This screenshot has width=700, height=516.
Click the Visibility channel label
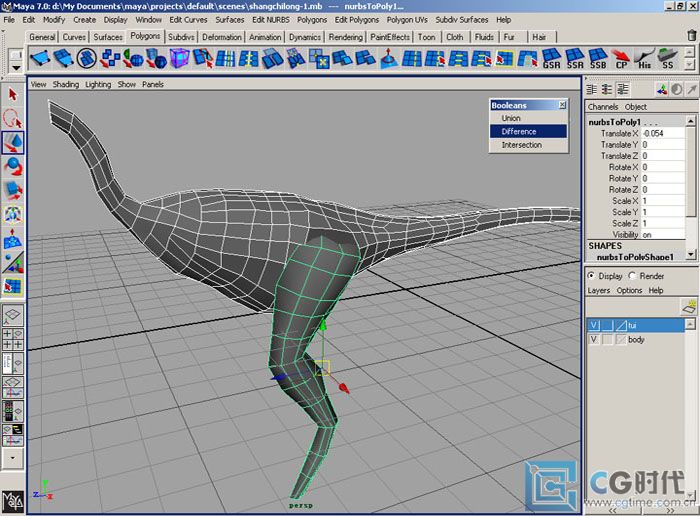click(625, 234)
